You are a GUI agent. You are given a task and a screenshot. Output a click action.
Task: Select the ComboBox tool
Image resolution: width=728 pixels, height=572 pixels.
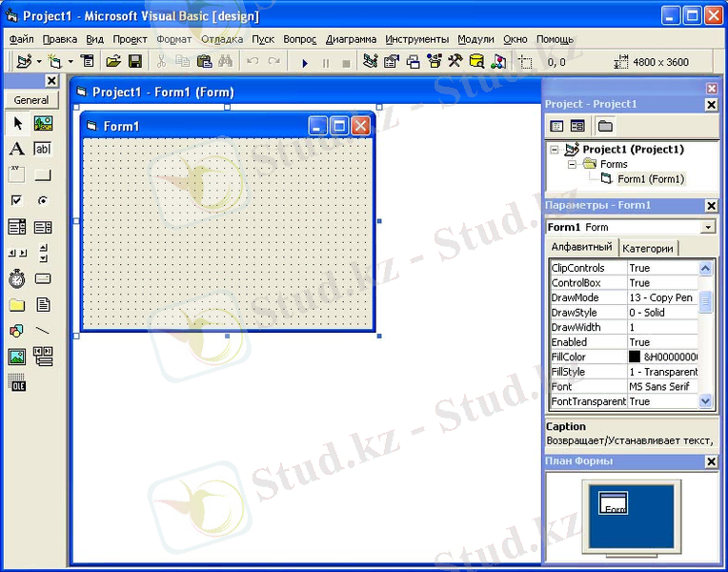tap(17, 227)
